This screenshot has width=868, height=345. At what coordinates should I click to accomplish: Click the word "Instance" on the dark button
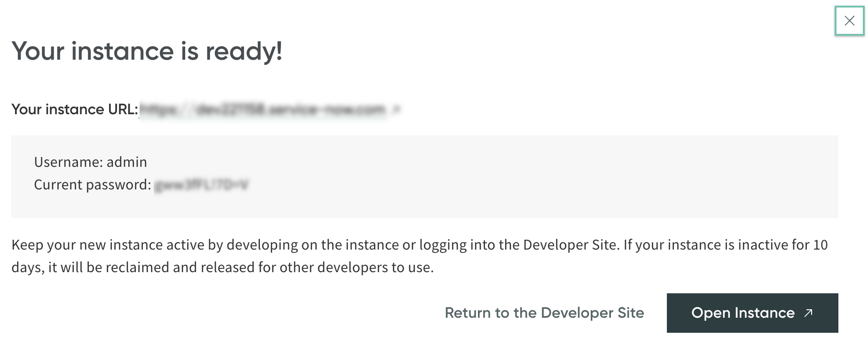click(764, 313)
